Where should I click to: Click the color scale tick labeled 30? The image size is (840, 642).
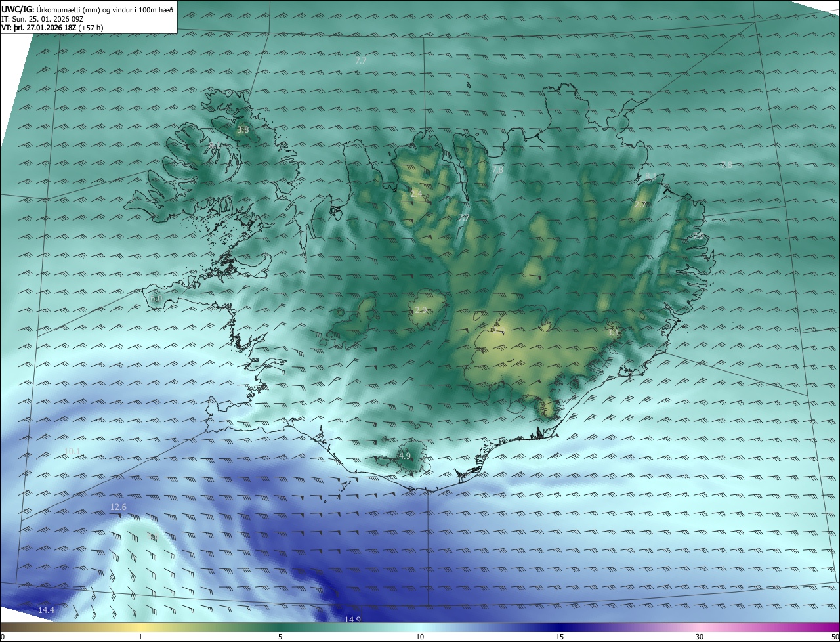click(x=700, y=637)
